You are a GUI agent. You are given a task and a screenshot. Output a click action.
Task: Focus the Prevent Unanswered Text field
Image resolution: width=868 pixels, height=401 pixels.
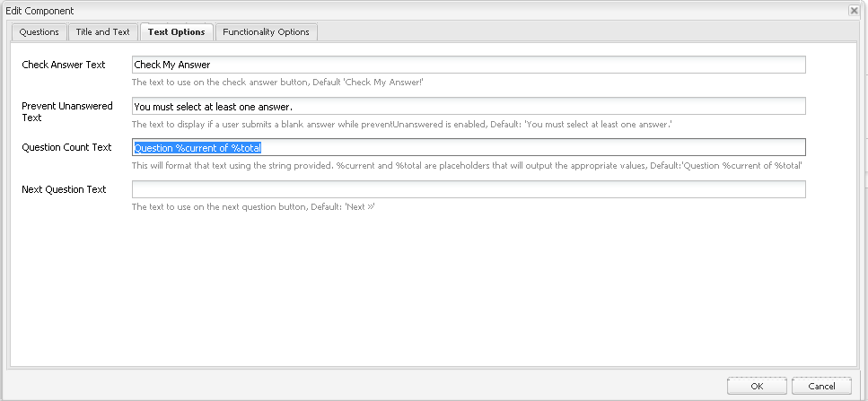[468, 106]
